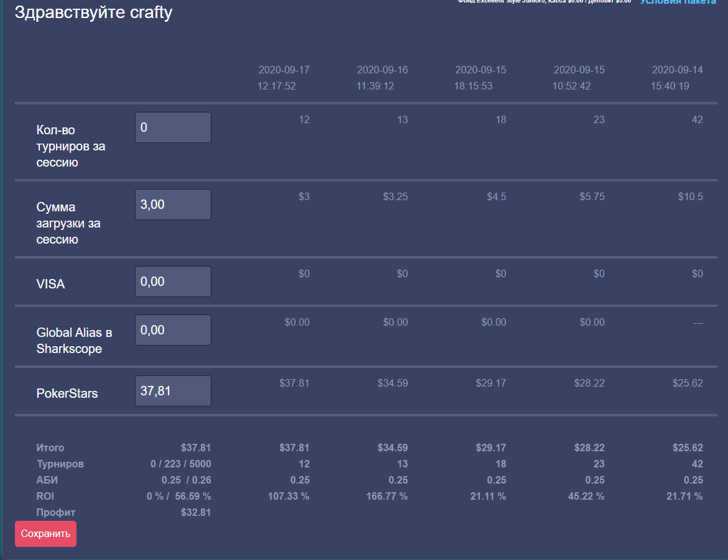This screenshot has width=728, height=560.
Task: Click $34.59 in the Итого summary row
Action: click(393, 448)
